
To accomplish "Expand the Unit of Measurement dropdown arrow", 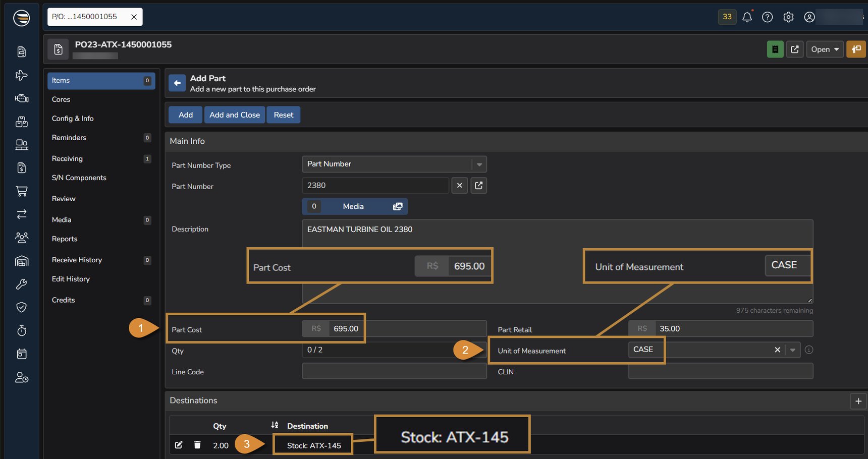I will [x=792, y=350].
